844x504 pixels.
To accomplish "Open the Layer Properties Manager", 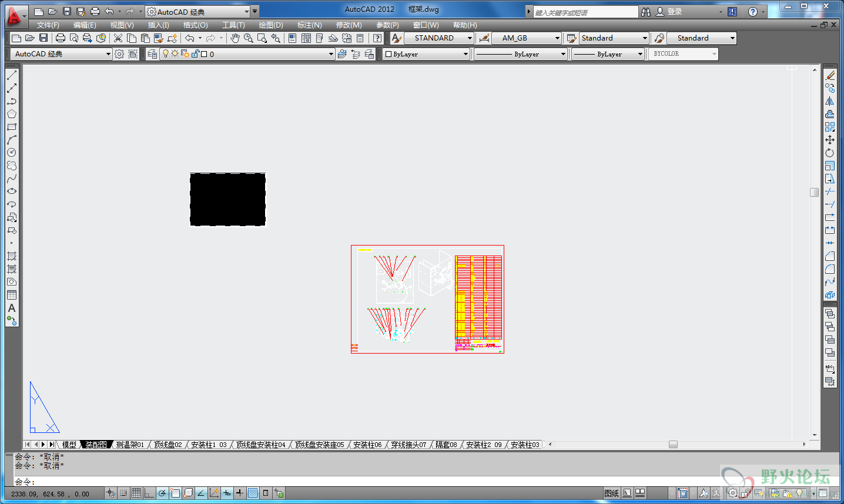I will [x=152, y=54].
